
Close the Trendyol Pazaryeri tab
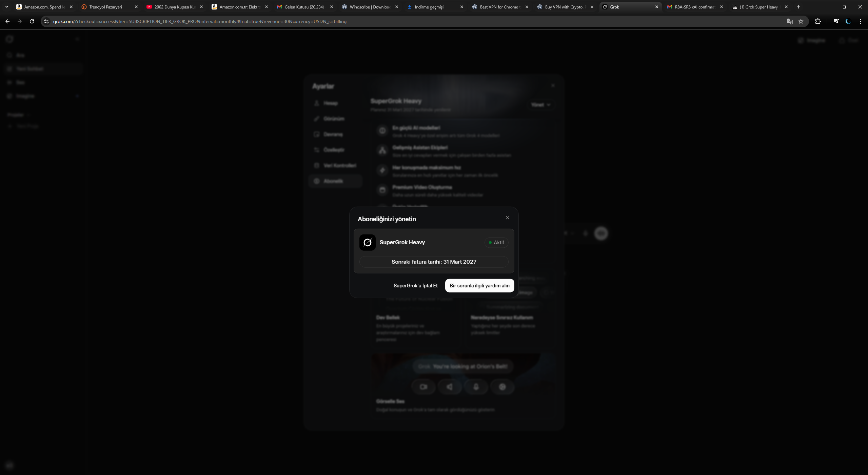[136, 7]
